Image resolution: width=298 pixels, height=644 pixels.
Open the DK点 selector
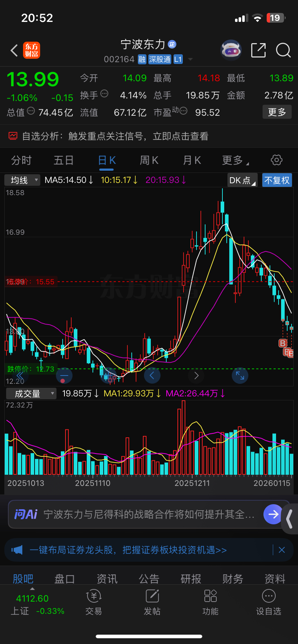tap(243, 180)
